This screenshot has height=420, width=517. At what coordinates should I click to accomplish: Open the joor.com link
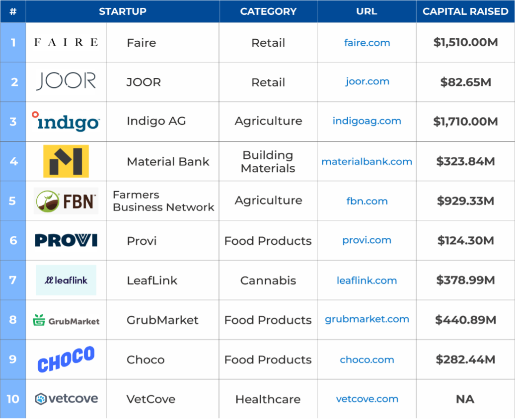pos(367,81)
